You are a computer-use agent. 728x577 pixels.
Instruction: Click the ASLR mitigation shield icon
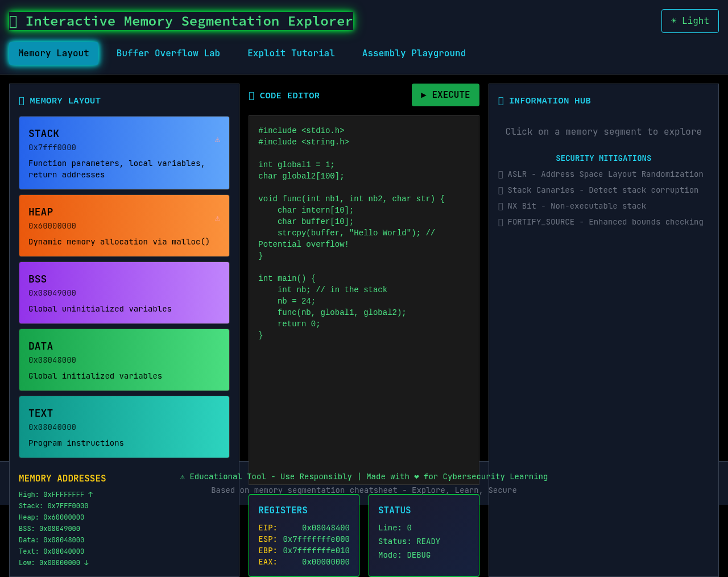tap(500, 174)
